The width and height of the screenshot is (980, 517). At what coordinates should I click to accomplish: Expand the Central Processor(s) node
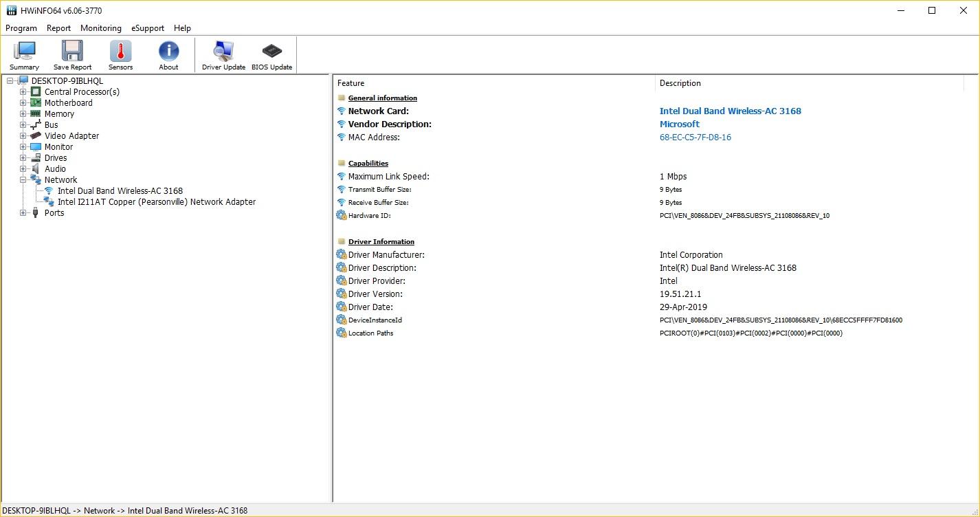[23, 91]
